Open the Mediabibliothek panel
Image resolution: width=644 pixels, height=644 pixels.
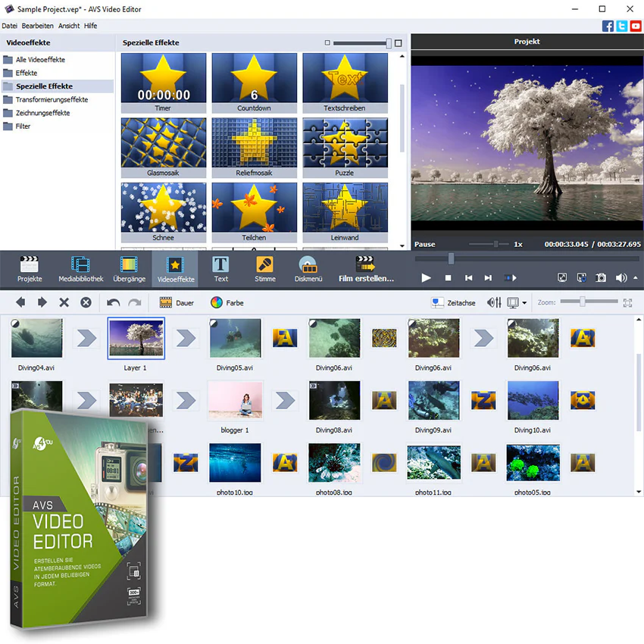[81, 269]
